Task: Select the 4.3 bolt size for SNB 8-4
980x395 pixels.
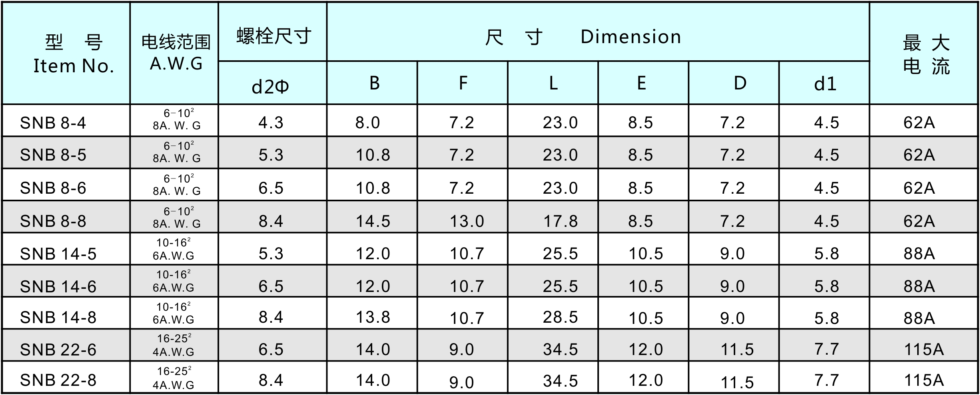Action: 271,123
